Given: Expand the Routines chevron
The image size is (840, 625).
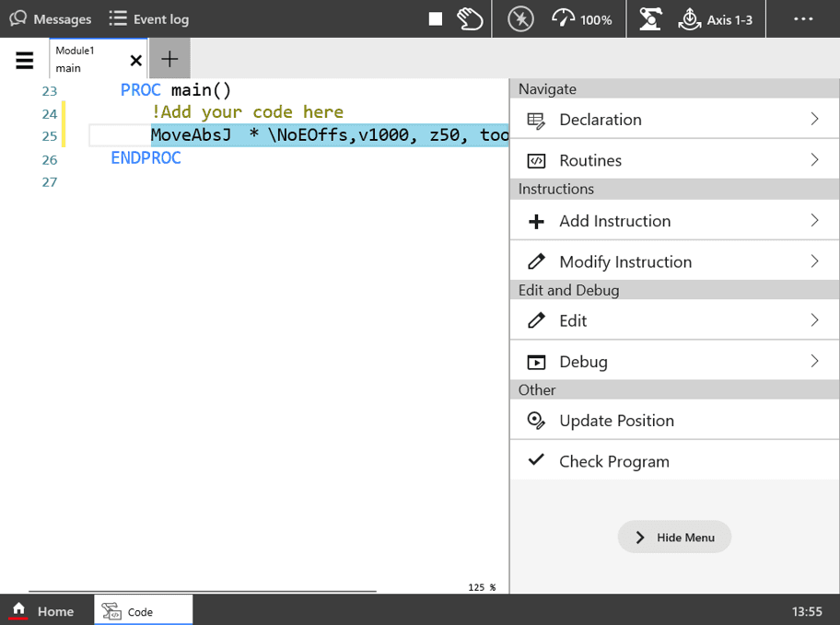Looking at the screenshot, I should pyautogui.click(x=814, y=159).
